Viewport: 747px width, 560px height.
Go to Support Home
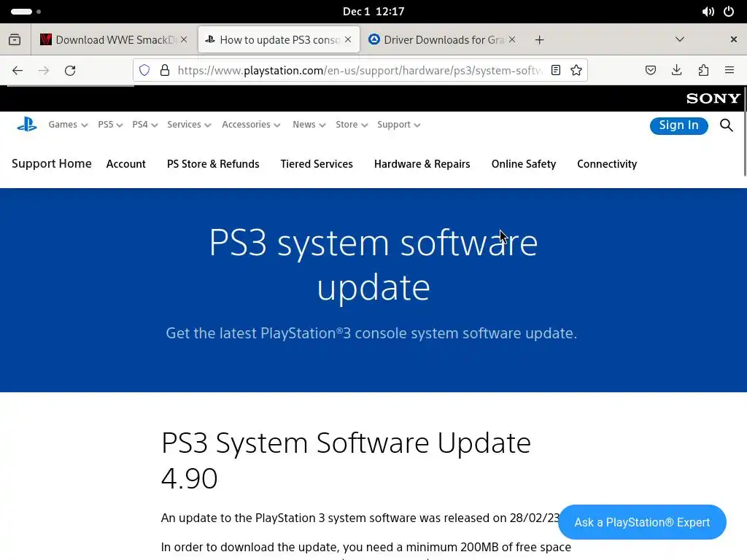point(52,164)
